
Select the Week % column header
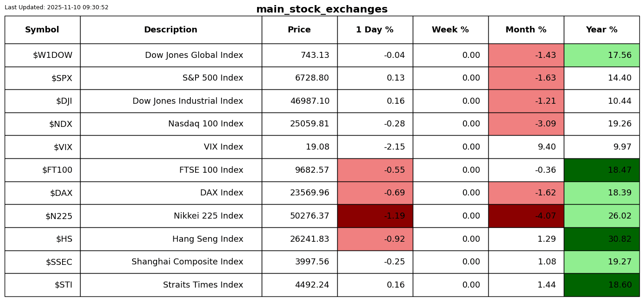tap(450, 30)
